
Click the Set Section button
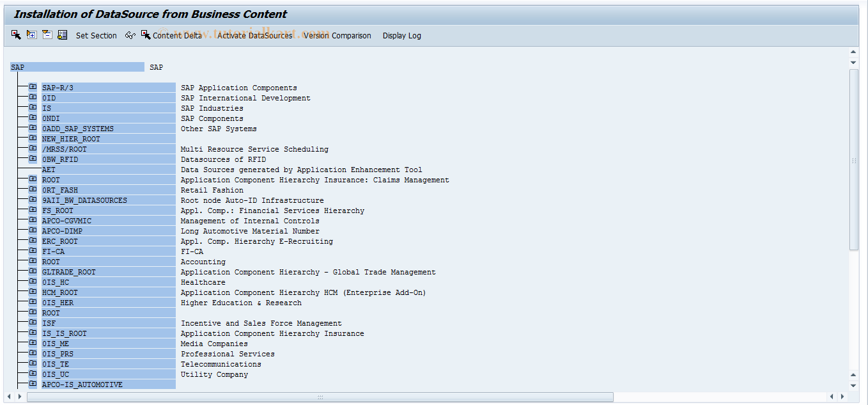click(x=96, y=36)
